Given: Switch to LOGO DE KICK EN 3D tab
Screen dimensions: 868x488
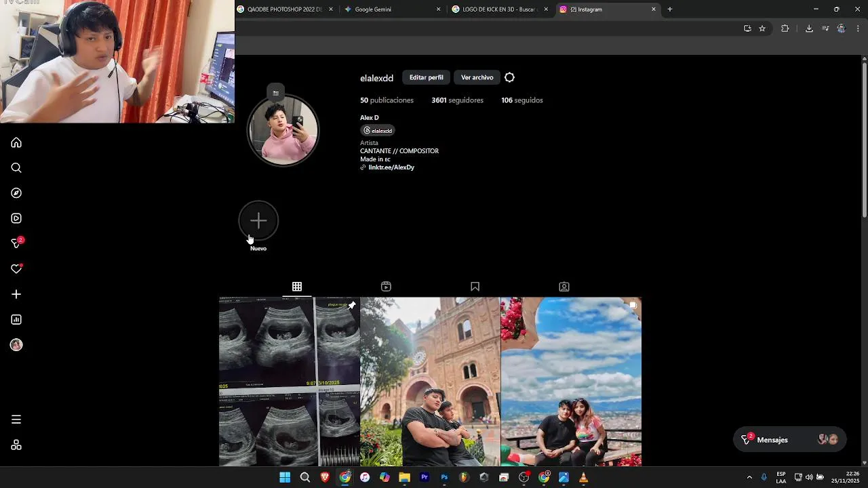Looking at the screenshot, I should pos(500,9).
